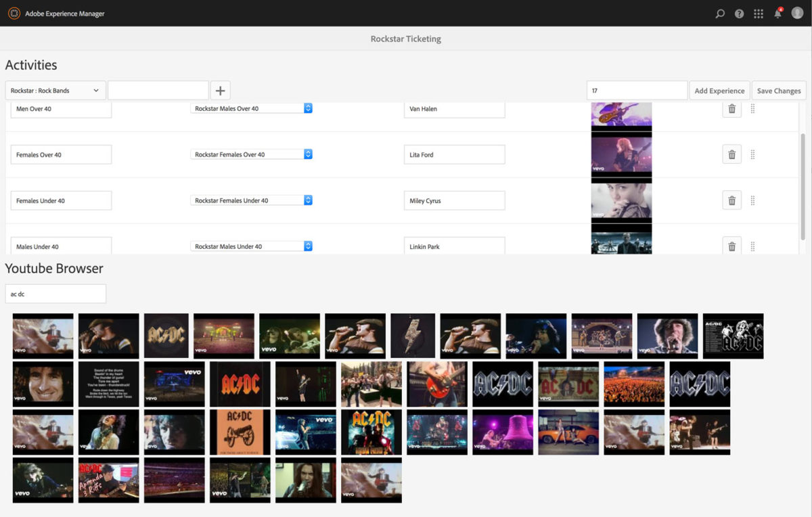Open the Rockstar : Rock Bands dropdown

(55, 91)
